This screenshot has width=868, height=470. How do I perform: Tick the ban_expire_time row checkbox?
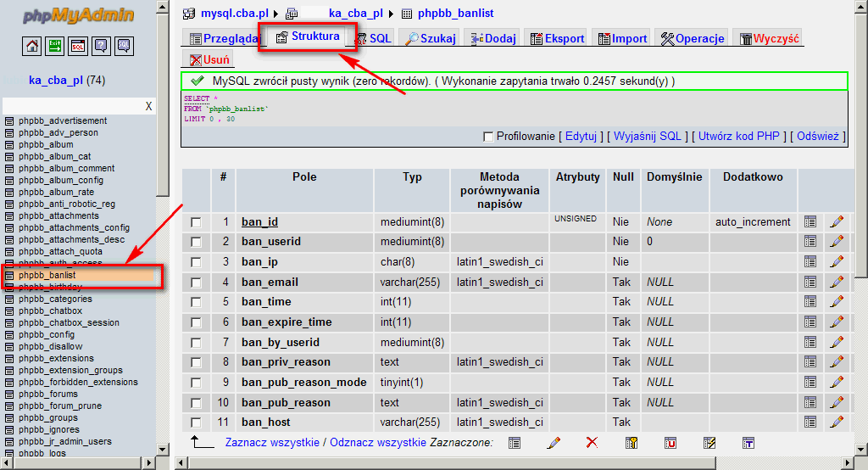pos(196,322)
